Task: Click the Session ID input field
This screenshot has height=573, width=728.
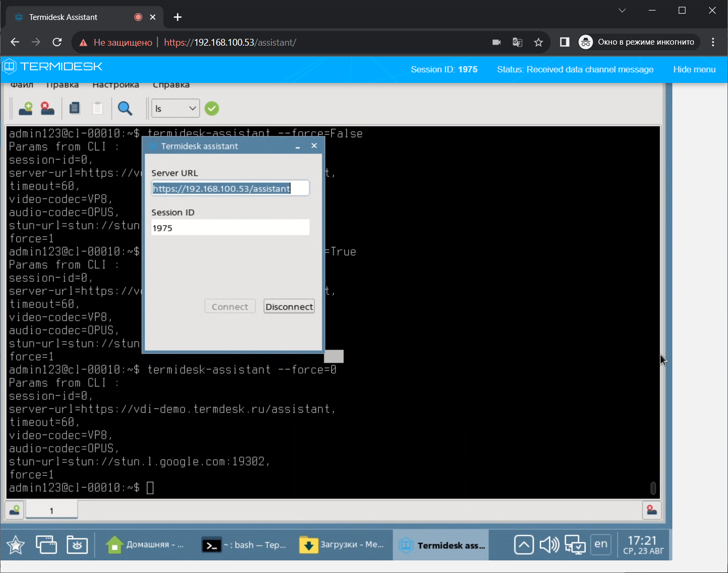Action: pos(230,228)
